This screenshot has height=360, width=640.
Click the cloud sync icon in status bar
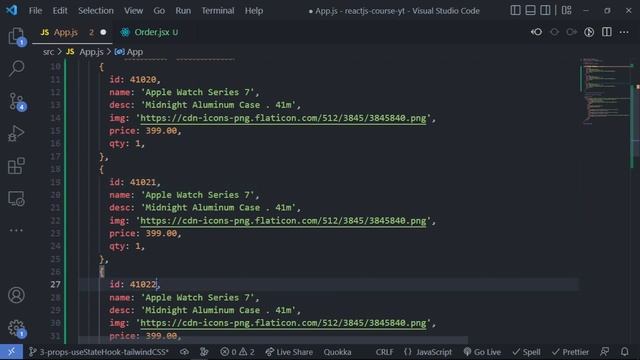(x=184, y=352)
